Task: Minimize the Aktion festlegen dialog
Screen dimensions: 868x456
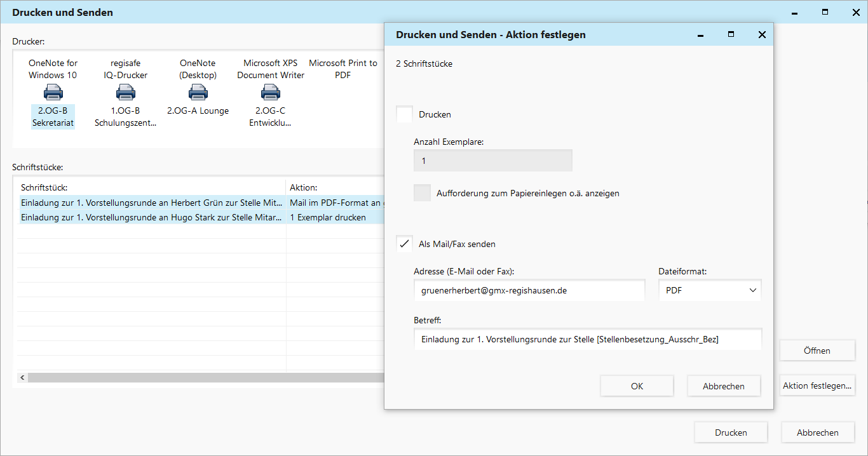Action: (x=701, y=35)
